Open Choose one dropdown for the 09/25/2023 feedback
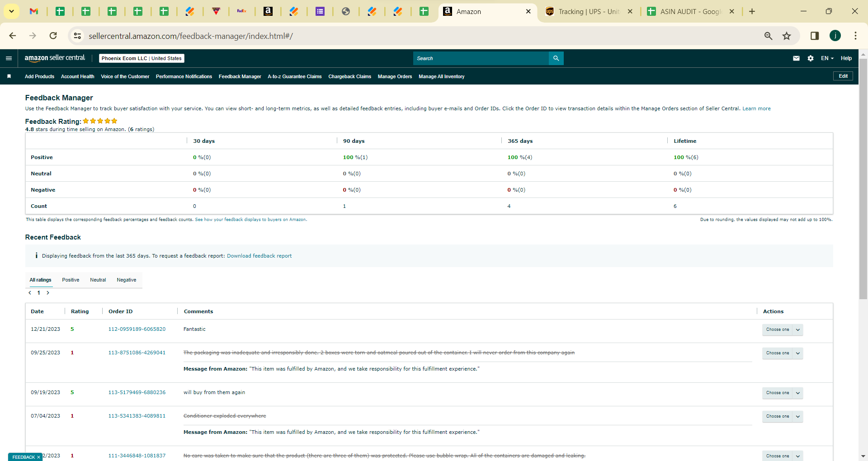The image size is (868, 461). pyautogui.click(x=783, y=353)
